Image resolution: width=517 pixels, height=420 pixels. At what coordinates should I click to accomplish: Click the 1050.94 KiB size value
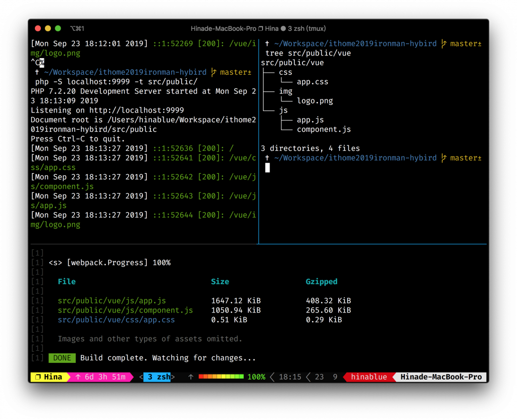pos(236,310)
